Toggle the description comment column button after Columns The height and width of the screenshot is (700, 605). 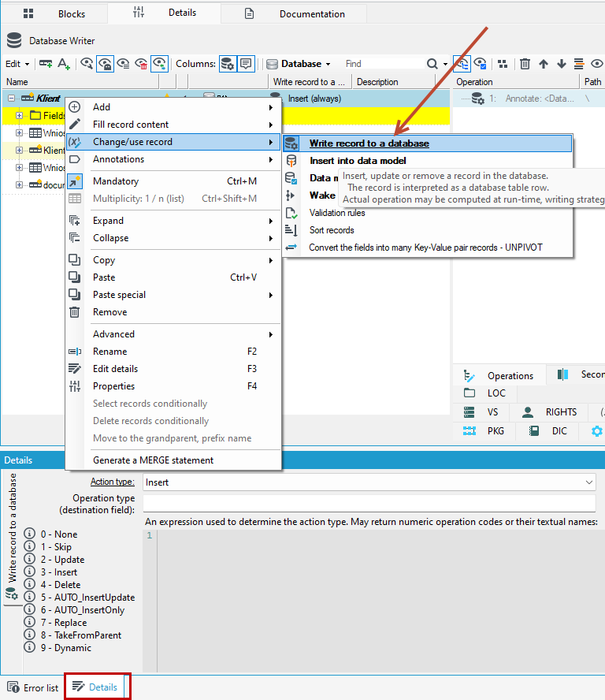point(246,64)
